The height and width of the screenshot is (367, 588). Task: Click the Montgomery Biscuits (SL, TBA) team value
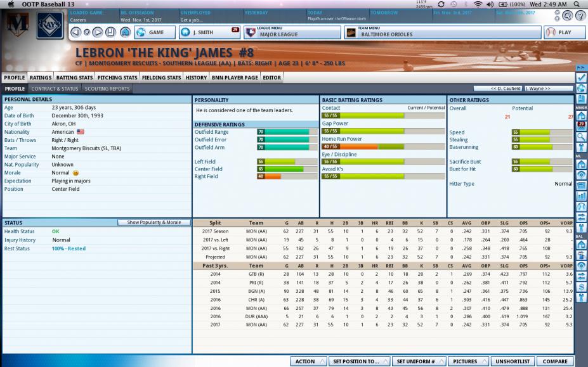coord(86,148)
